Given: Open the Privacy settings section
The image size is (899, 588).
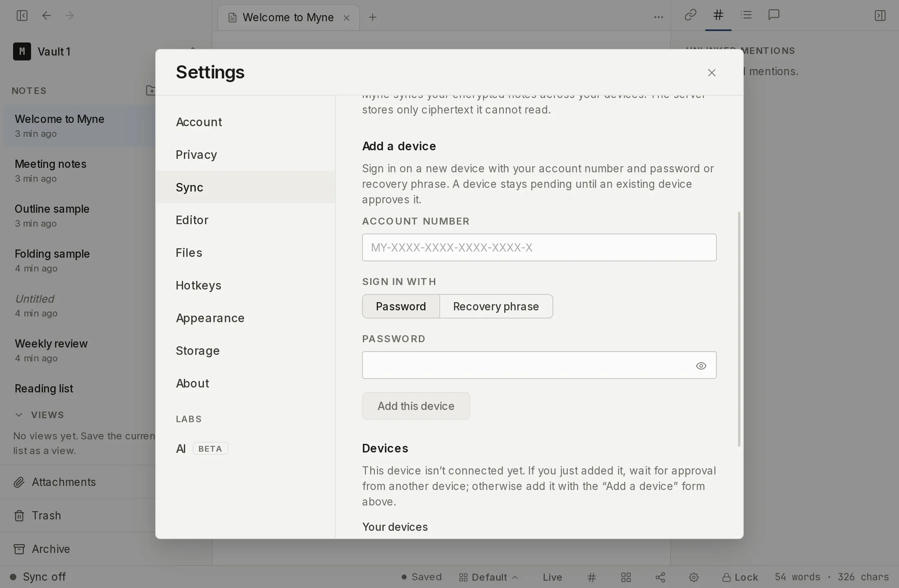Looking at the screenshot, I should point(246,154).
